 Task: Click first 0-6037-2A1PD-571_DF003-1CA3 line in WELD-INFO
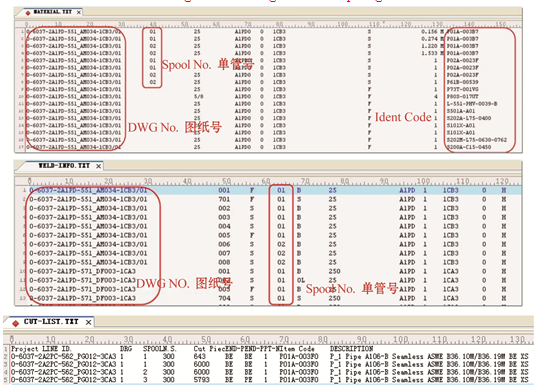82,271
